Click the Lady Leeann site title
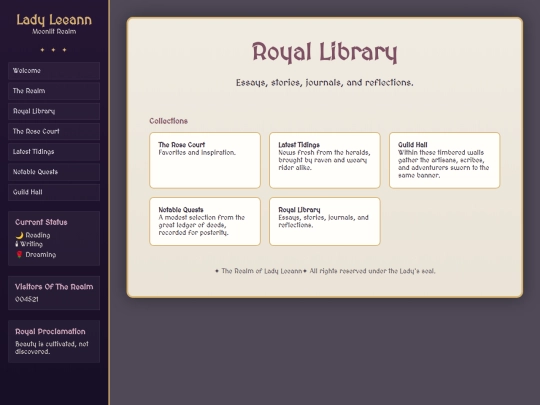Viewport: 540px width, 405px height. [x=54, y=20]
